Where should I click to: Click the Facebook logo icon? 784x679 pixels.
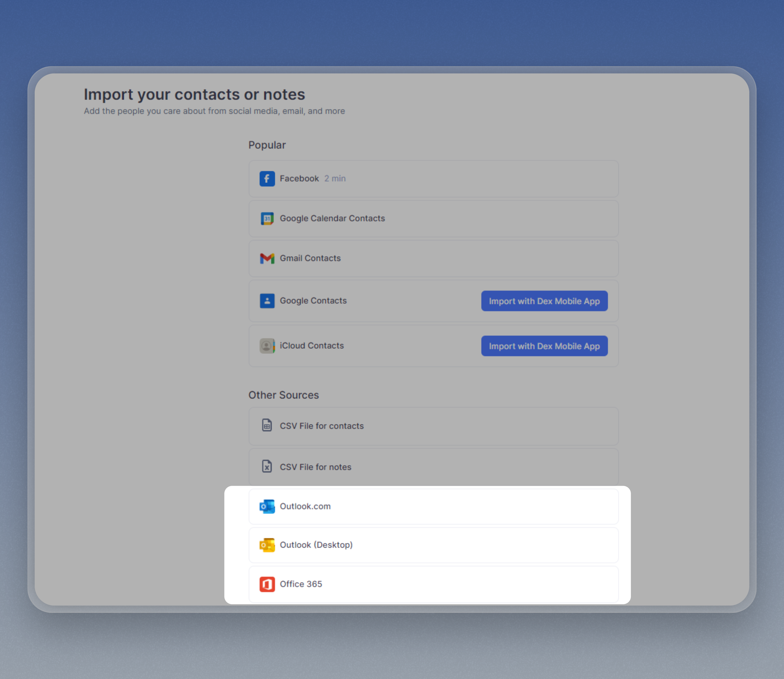point(267,178)
